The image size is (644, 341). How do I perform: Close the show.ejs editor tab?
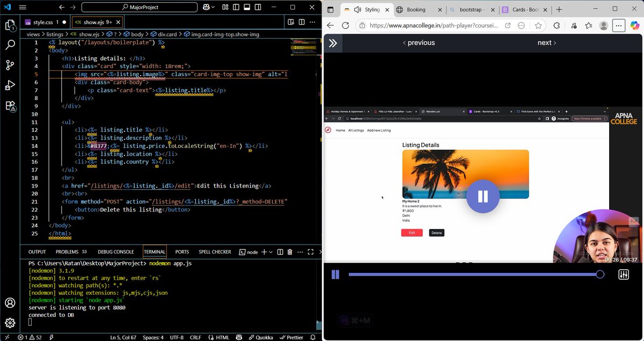point(118,22)
